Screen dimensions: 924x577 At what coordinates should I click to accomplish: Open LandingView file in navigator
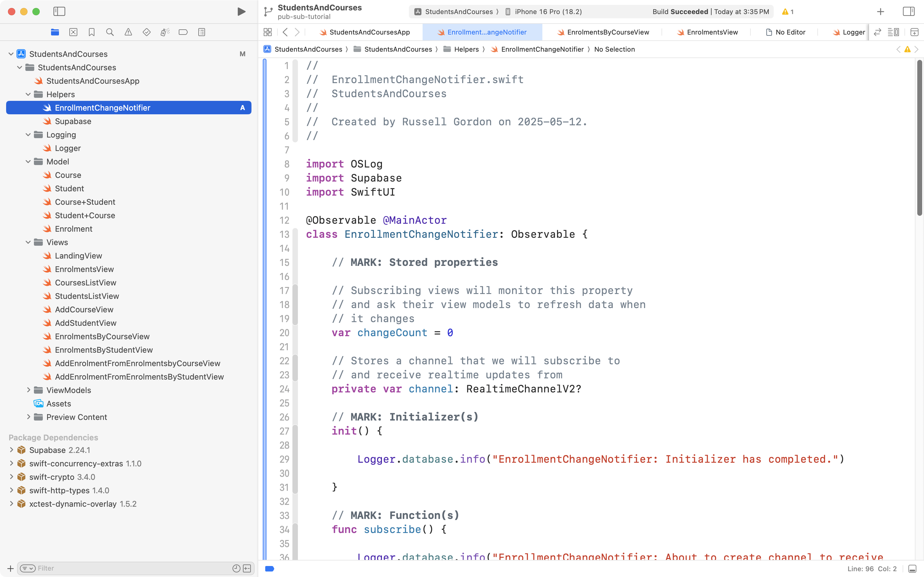coord(78,256)
